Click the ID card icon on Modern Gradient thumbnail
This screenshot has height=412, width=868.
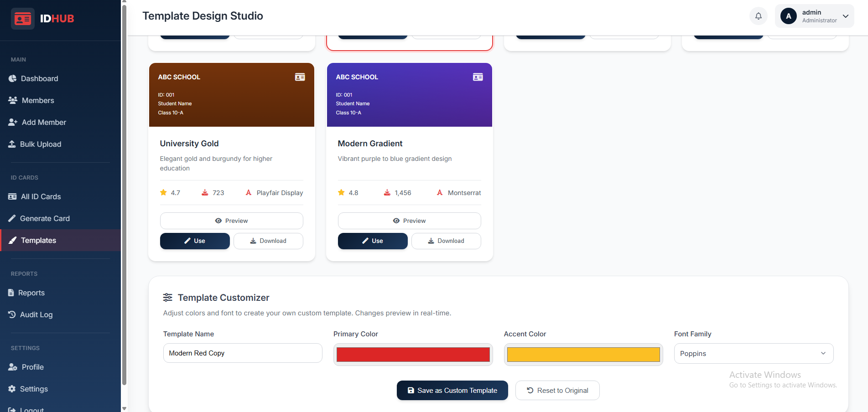[x=478, y=77]
